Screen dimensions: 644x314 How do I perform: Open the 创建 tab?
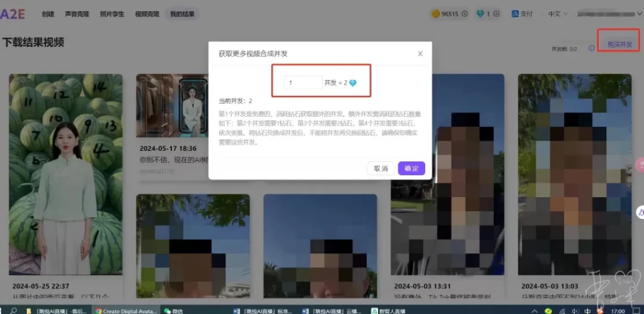pos(48,14)
